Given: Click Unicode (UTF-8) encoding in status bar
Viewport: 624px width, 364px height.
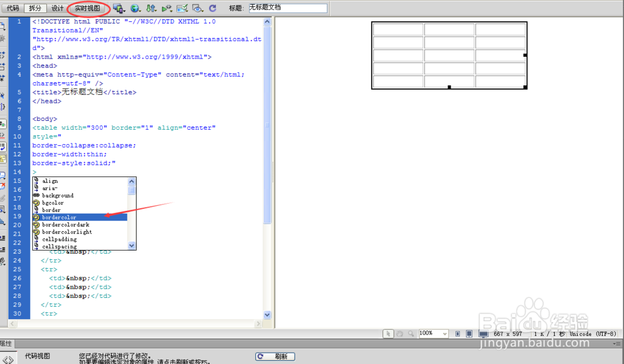Looking at the screenshot, I should [x=593, y=334].
